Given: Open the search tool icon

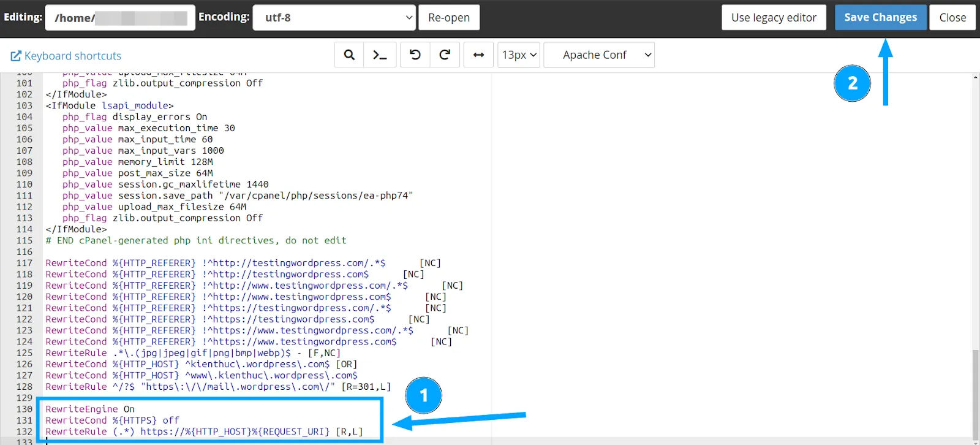Looking at the screenshot, I should click(x=349, y=55).
